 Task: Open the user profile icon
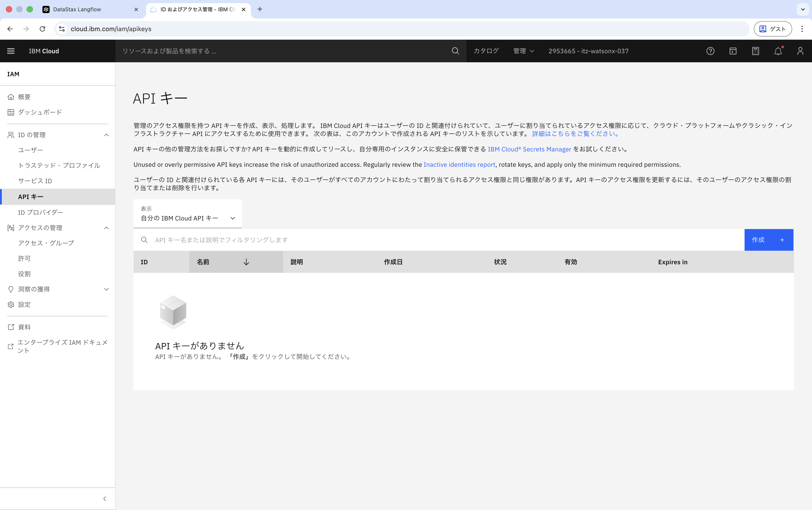point(800,51)
